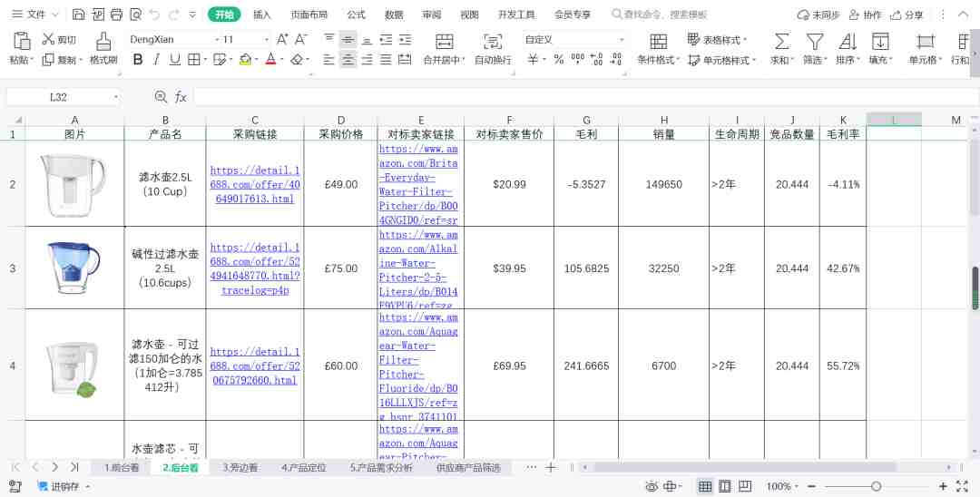Click the AutoSum (求和) sigma icon
The width and height of the screenshot is (980, 497).
(781, 41)
